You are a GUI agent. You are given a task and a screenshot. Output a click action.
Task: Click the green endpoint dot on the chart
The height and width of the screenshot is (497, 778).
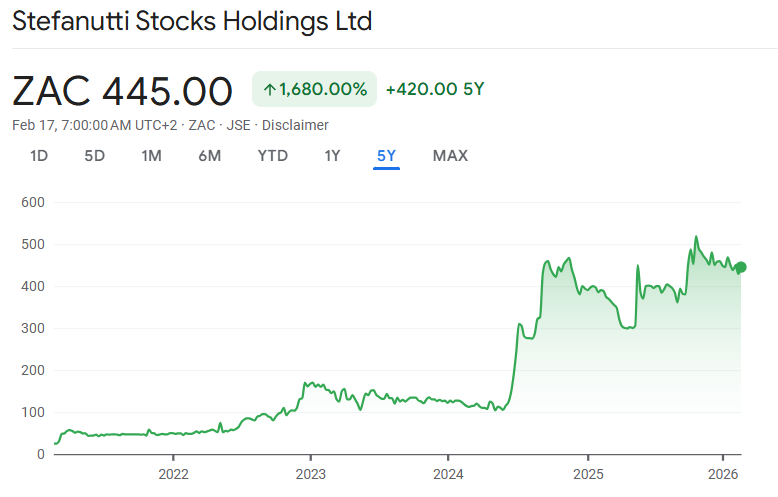click(x=741, y=267)
